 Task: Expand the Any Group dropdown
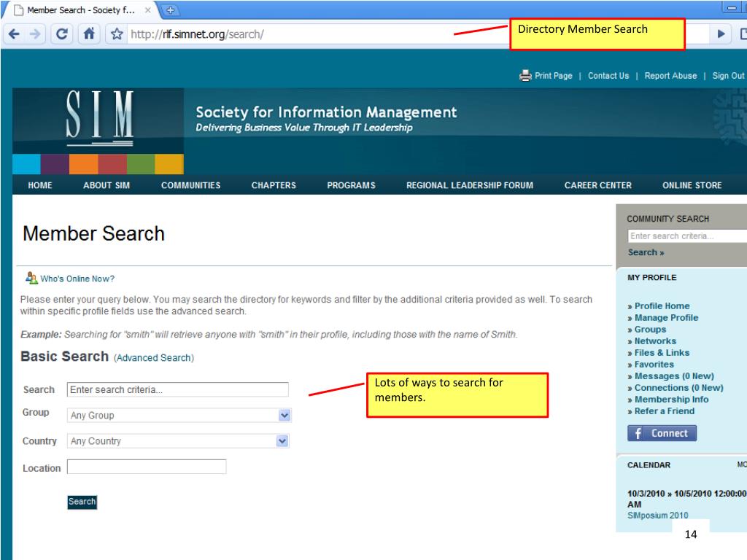click(179, 415)
